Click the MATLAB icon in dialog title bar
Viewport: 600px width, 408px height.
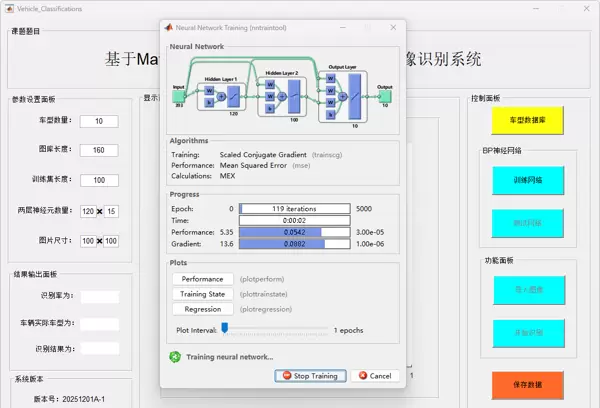pyautogui.click(x=167, y=31)
